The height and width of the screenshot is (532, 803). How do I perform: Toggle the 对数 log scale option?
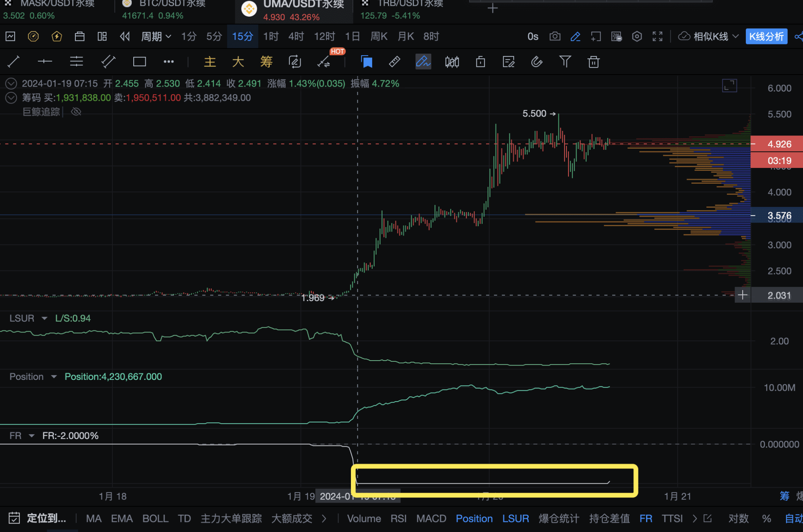click(x=738, y=518)
